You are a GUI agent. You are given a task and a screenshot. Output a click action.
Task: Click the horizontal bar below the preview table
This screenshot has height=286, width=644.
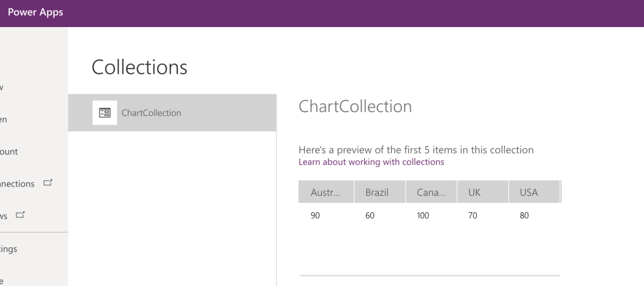point(430,276)
